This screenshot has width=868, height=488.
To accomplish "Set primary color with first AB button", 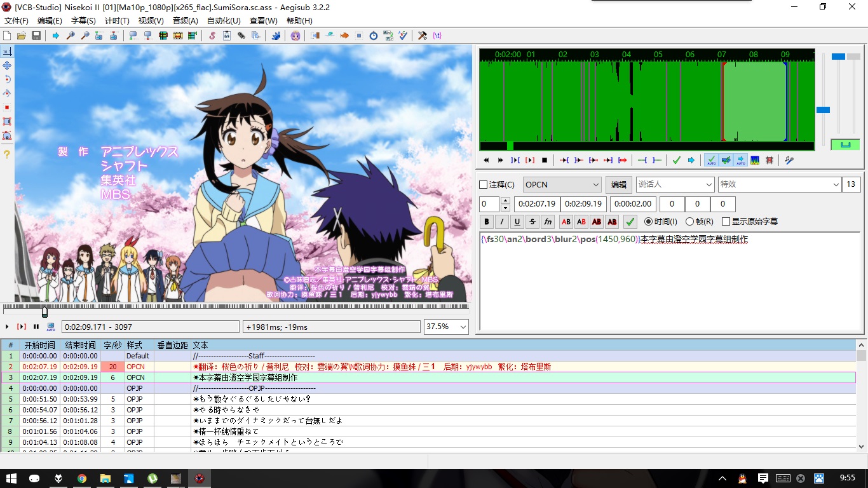I will (566, 222).
